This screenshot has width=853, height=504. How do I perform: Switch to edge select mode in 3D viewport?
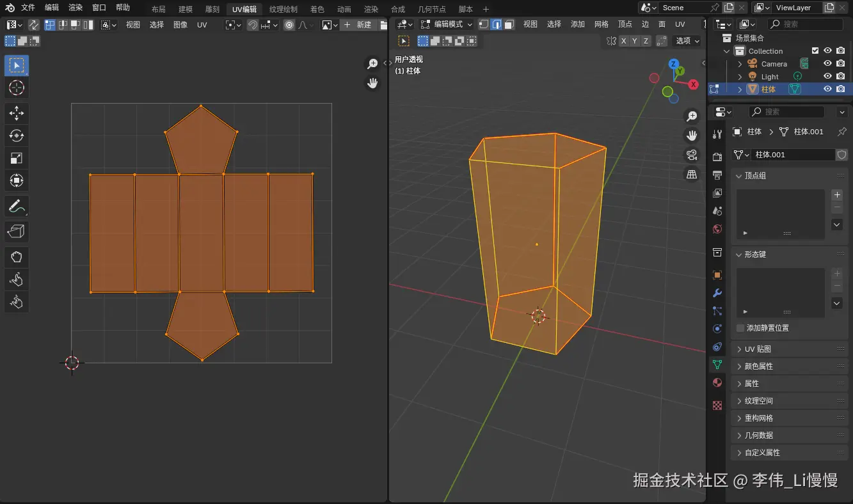tap(496, 24)
